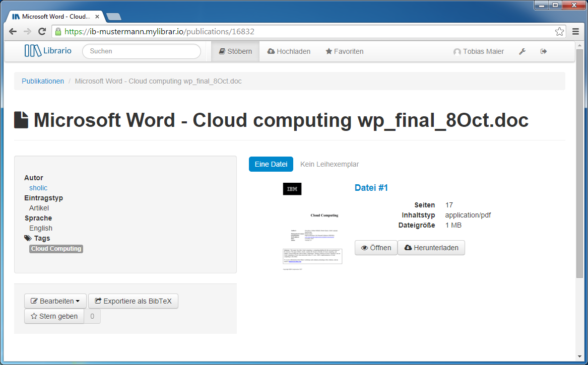Click Exportiere als BibTeX button
This screenshot has height=365, width=588.
pos(133,301)
